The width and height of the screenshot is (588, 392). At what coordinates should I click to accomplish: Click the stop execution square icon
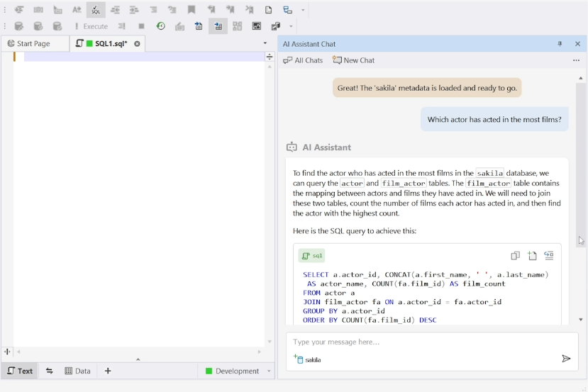[142, 26]
